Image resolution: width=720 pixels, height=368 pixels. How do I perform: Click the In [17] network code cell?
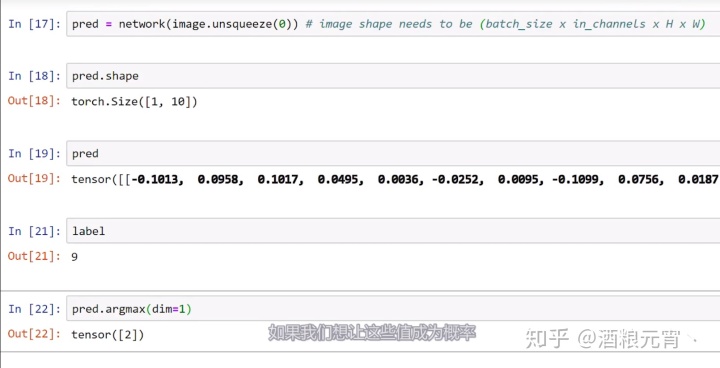393,24
